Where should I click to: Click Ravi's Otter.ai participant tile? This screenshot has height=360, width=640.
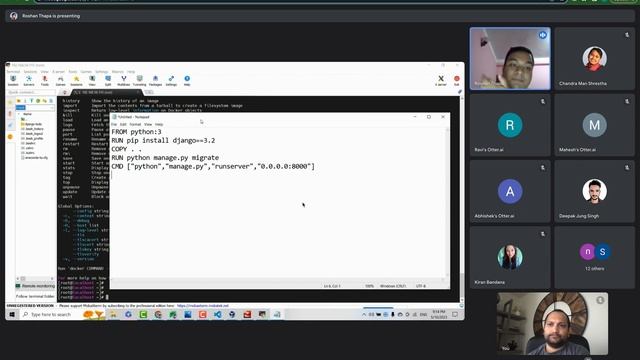point(510,125)
